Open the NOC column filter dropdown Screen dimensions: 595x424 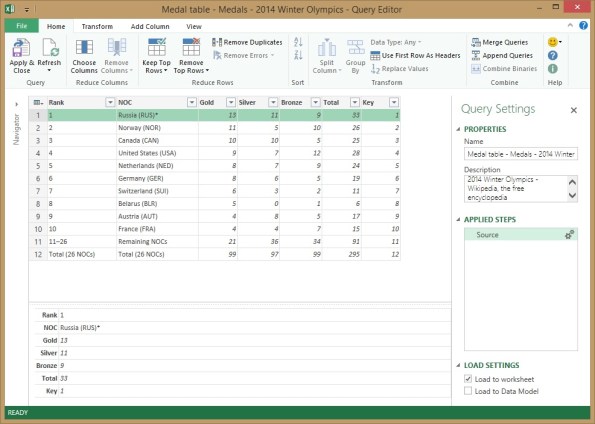(x=192, y=102)
